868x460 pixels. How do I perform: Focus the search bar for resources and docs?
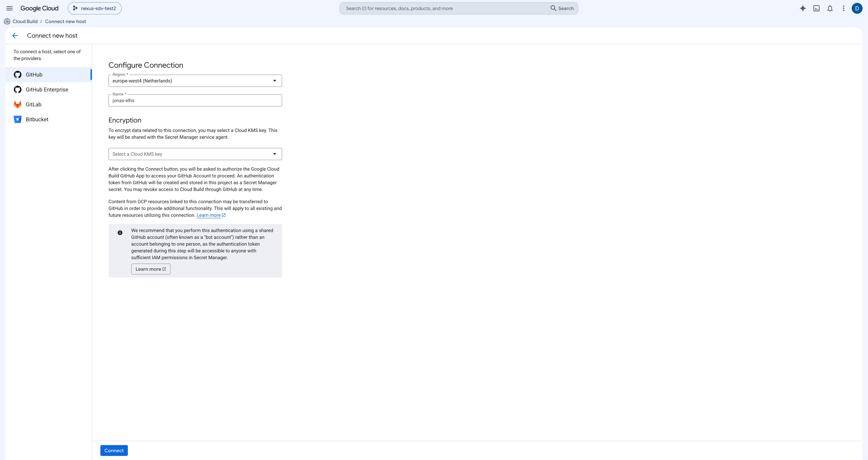(x=459, y=8)
